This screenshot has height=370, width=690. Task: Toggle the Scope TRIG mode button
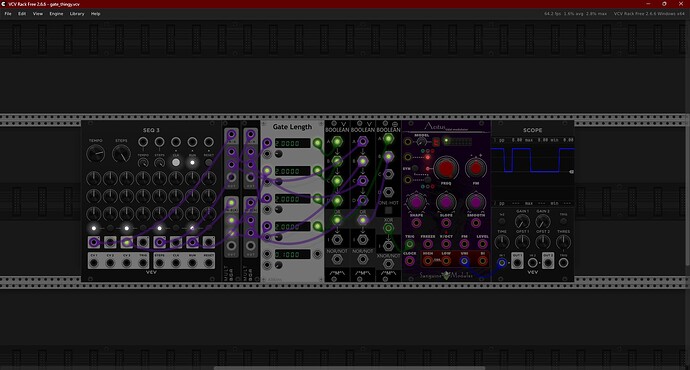click(x=563, y=221)
